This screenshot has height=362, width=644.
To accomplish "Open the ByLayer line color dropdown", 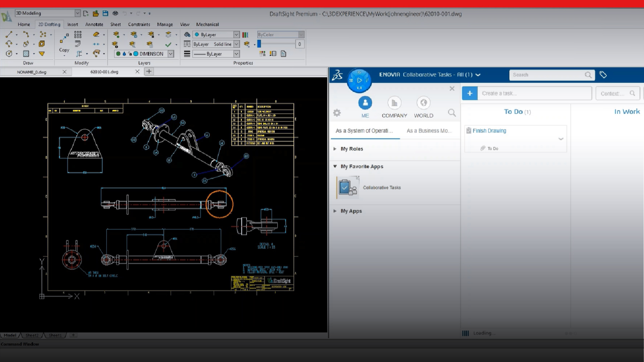I will 236,35.
